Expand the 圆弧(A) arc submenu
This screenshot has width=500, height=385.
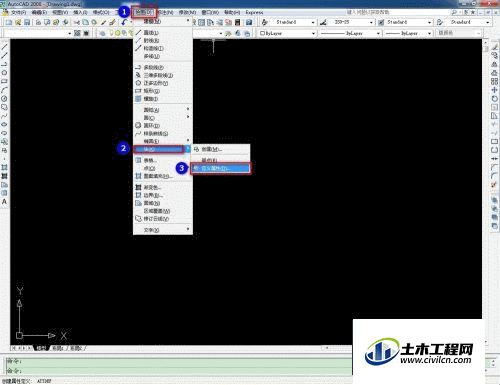[163, 110]
